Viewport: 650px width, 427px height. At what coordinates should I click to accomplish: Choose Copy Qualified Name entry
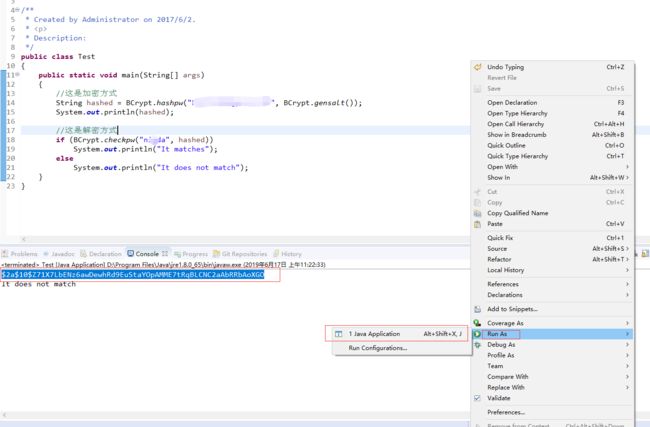tap(553, 213)
